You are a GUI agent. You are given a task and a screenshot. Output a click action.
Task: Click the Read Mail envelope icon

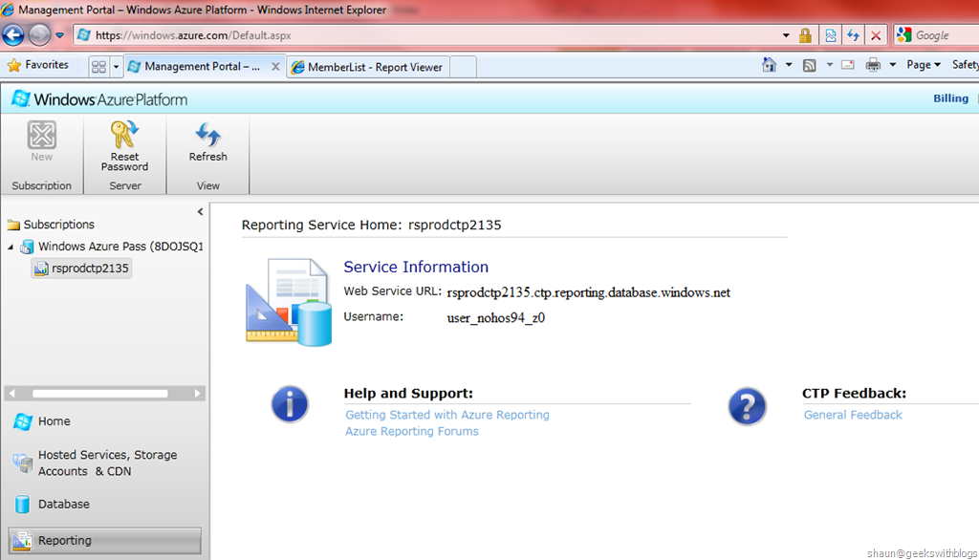848,65
